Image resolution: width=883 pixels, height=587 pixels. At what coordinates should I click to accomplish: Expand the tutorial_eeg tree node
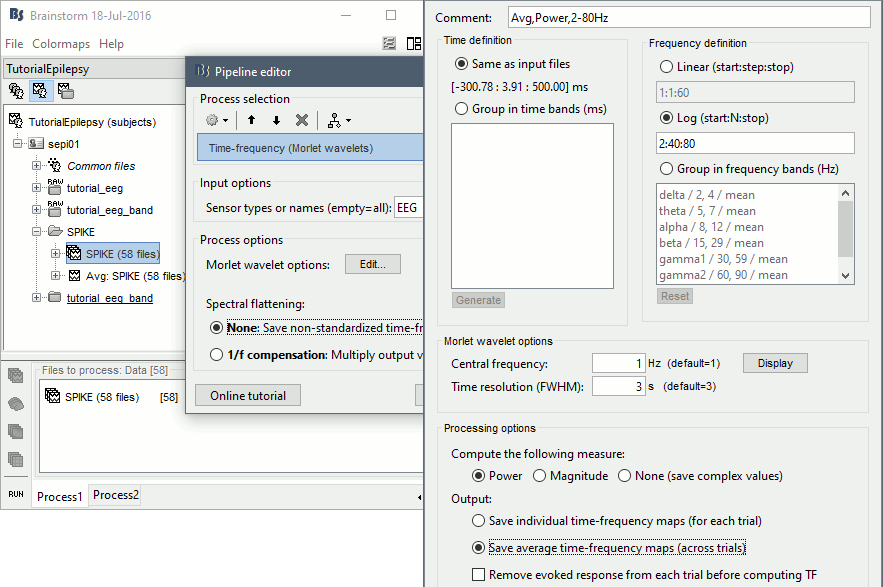point(38,188)
